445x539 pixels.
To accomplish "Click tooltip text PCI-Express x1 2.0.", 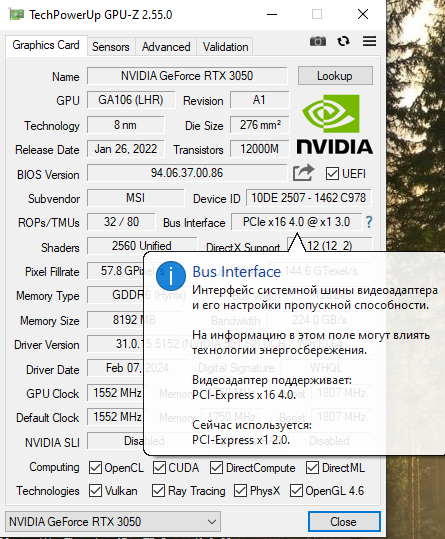I will coord(241,440).
